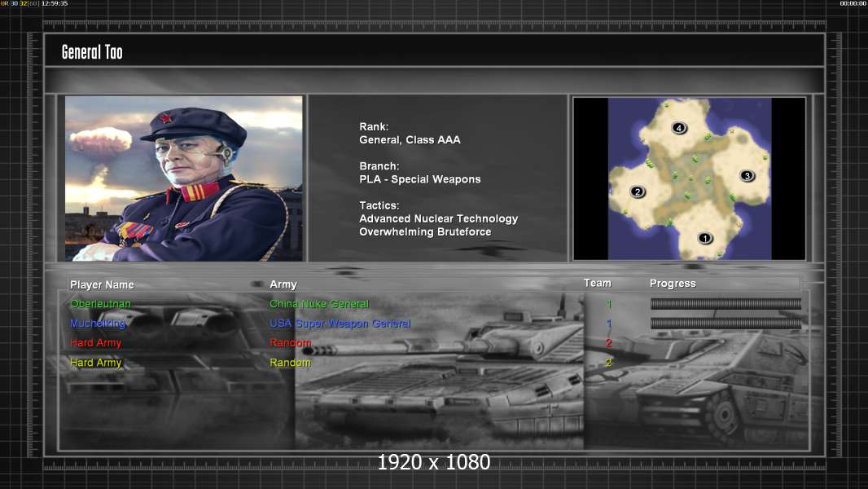Screen dimensions: 868x489
Task: Click red Hard Army's team number 2
Action: click(609, 343)
